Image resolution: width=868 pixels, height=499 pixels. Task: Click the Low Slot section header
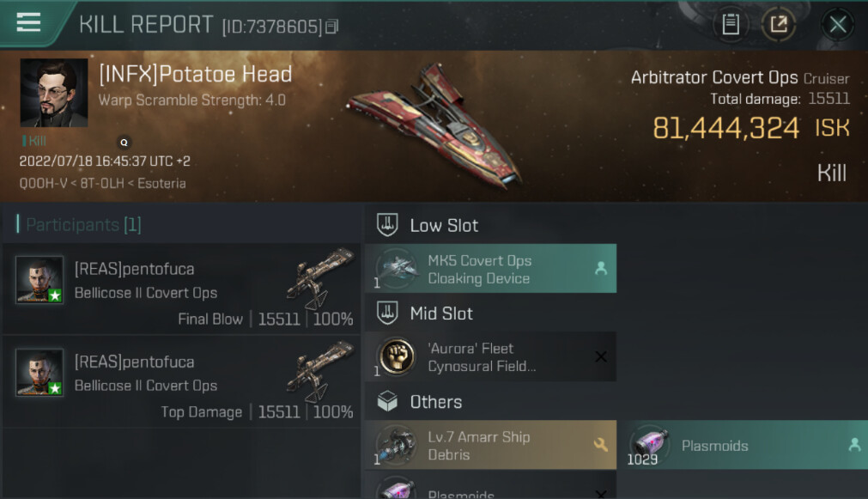click(444, 225)
